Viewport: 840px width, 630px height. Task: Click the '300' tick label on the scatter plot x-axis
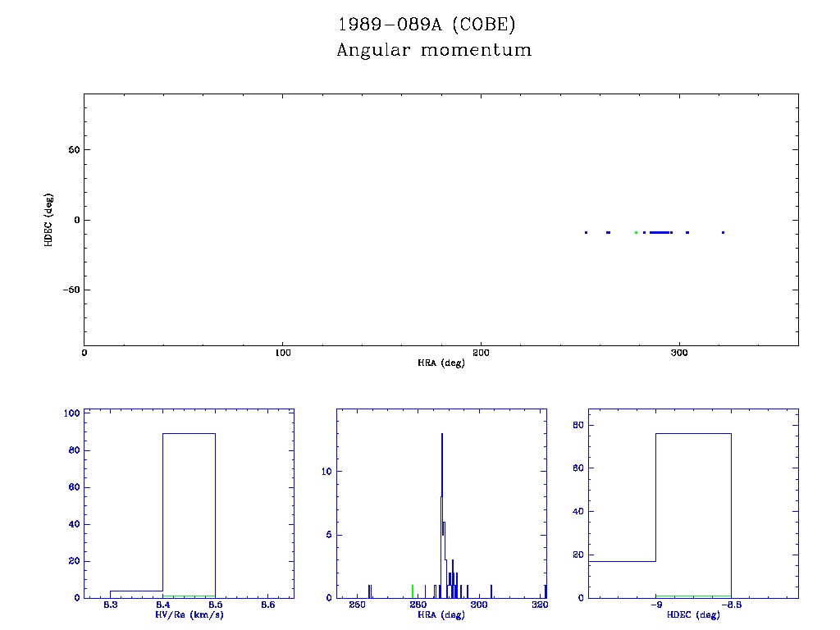point(679,353)
